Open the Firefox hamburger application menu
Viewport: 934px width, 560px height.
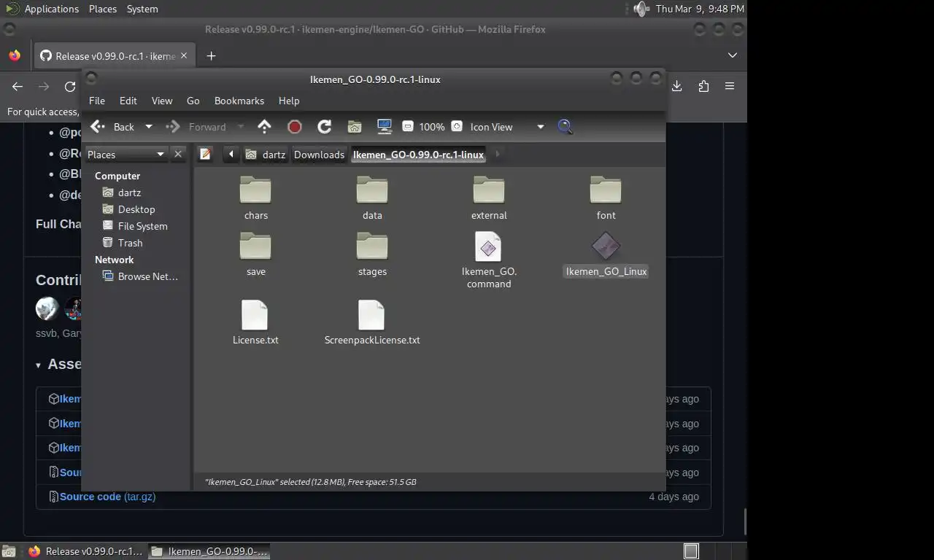(730, 86)
